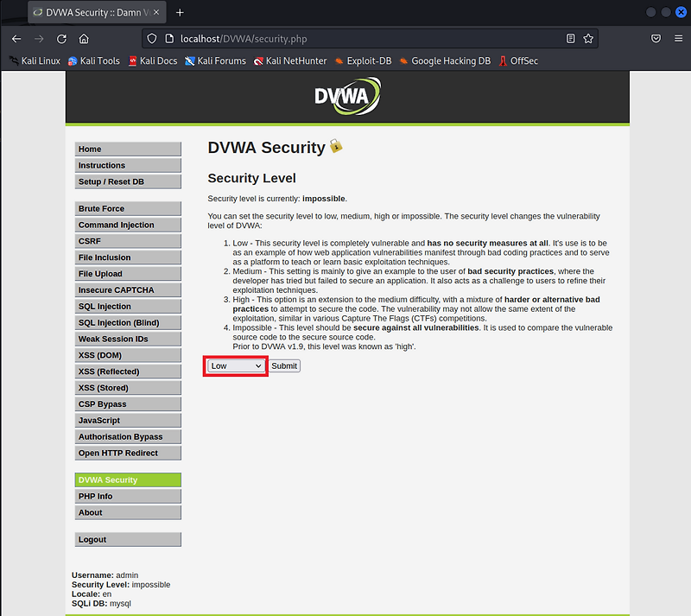
Task: Reload the current page
Action: point(60,38)
